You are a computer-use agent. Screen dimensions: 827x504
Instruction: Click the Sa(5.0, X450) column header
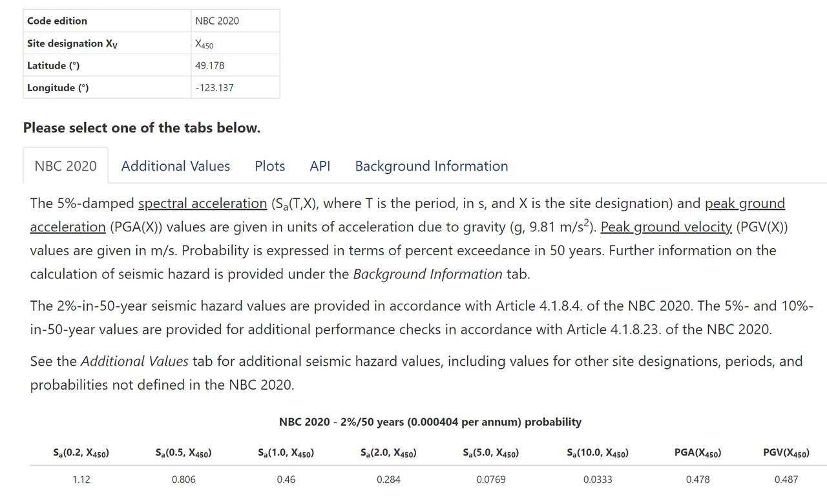click(491, 454)
